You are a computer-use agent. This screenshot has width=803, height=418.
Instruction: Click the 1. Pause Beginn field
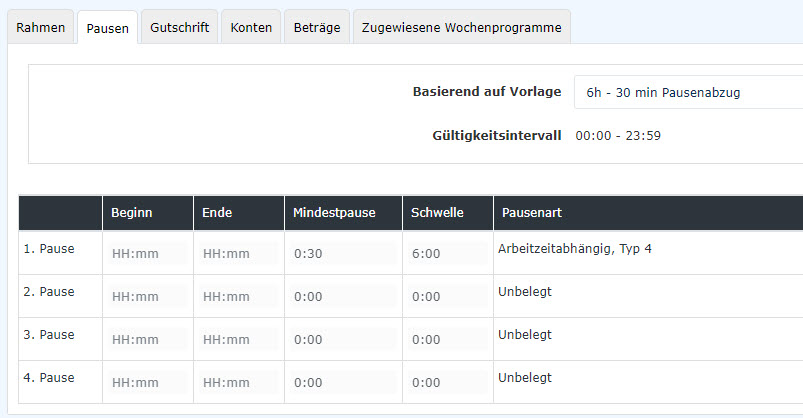[147, 254]
